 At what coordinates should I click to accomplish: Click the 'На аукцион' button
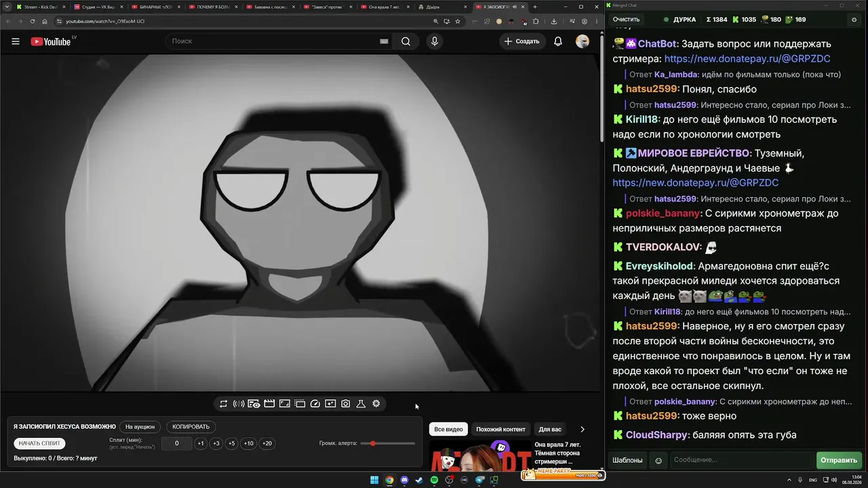click(140, 427)
